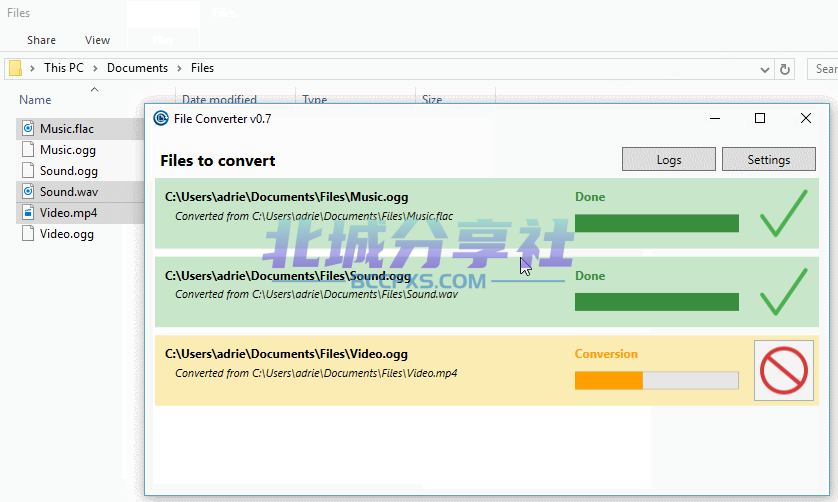Refresh the Files folder view
838x502 pixels.
click(785, 69)
